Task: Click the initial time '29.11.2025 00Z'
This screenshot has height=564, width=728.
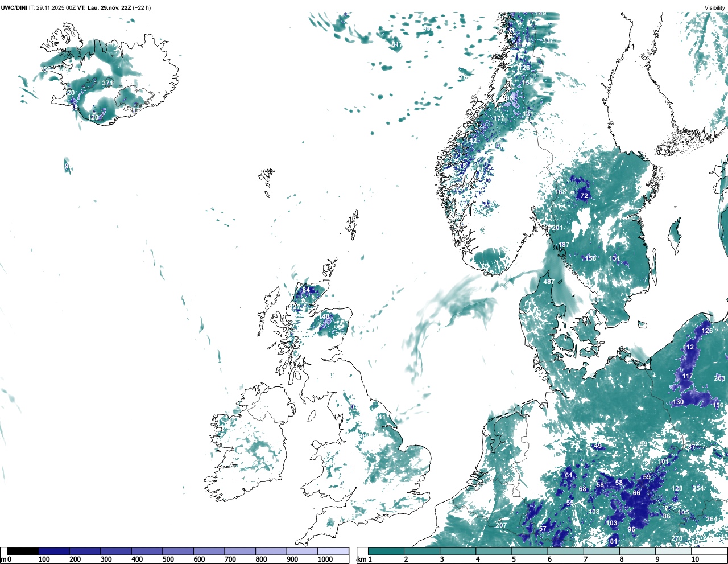Action: pos(56,7)
